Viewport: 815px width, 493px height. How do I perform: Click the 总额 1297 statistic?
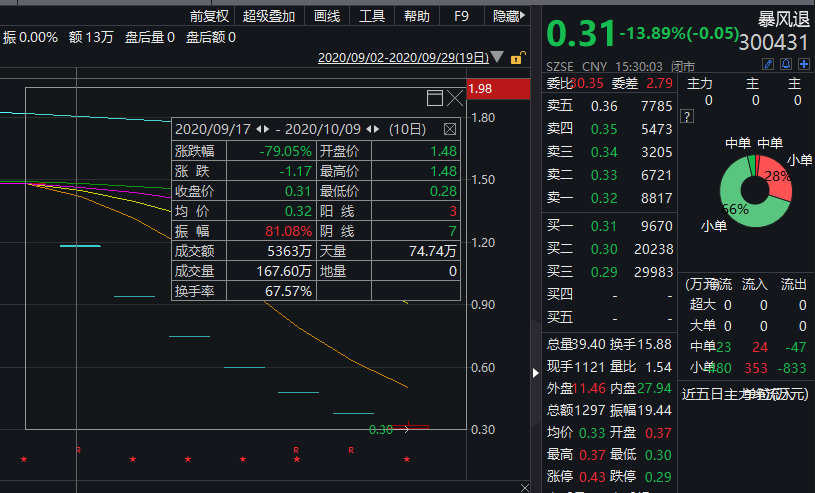click(x=576, y=410)
